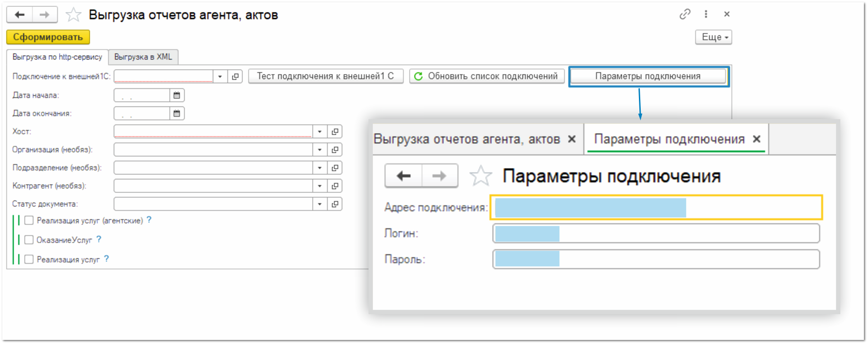This screenshot has width=868, height=344.
Task: Add report to favorites with star icon
Action: [x=73, y=15]
